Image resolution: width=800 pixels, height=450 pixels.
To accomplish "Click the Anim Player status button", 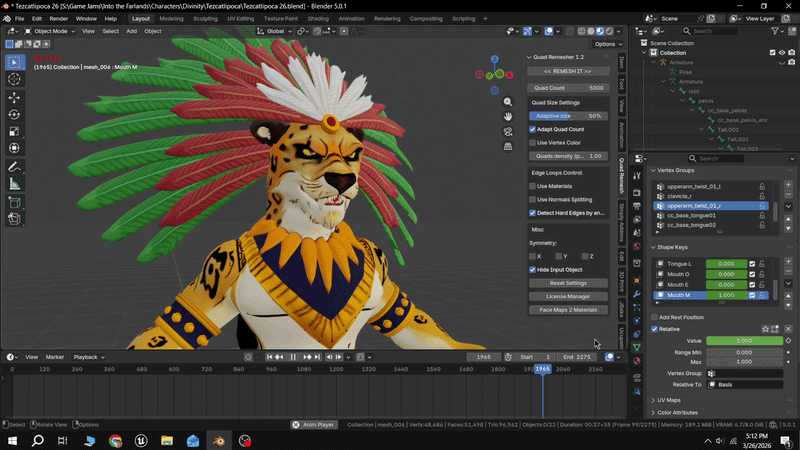I will [x=314, y=424].
